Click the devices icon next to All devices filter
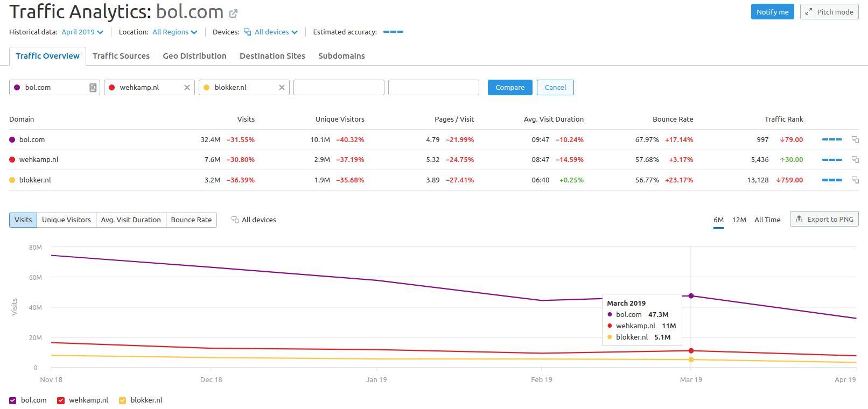 pyautogui.click(x=247, y=32)
